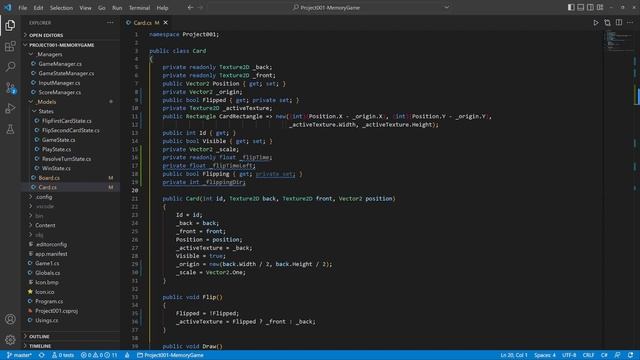The width and height of the screenshot is (640, 360).
Task: Open the Source Control view icon
Action: pos(10,88)
